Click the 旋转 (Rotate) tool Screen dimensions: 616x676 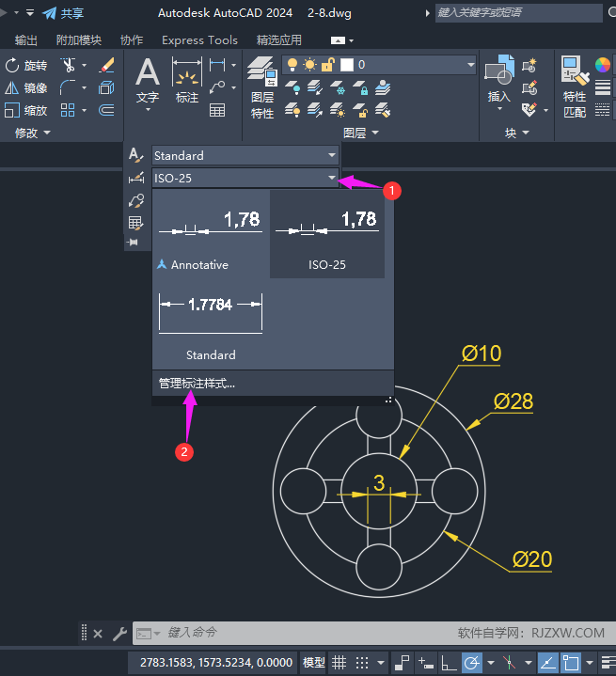coord(26,65)
